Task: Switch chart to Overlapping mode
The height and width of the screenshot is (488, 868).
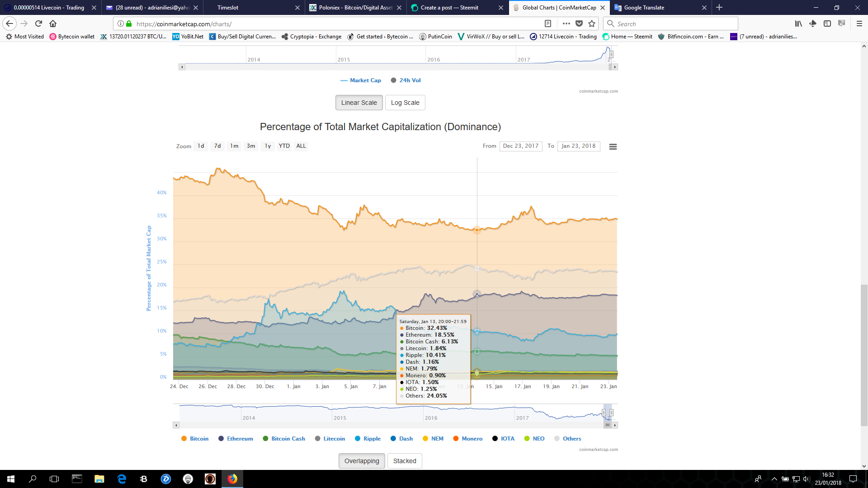Action: pos(362,461)
